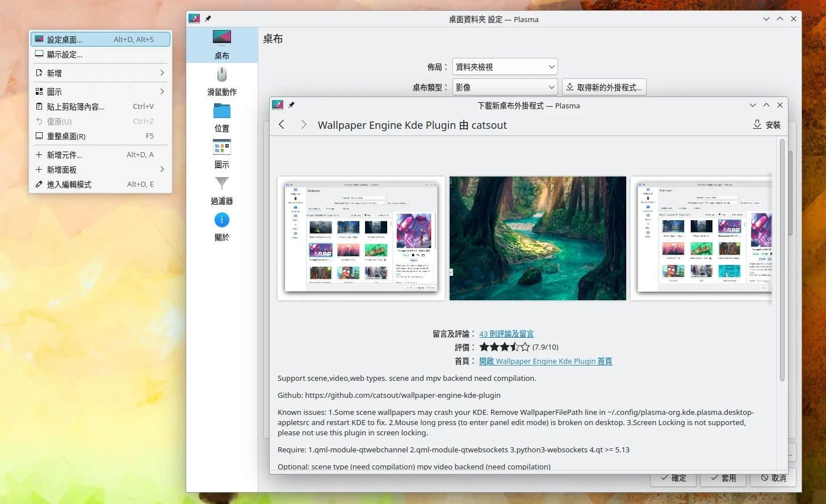View forest river wallpaper thumbnail

(538, 238)
